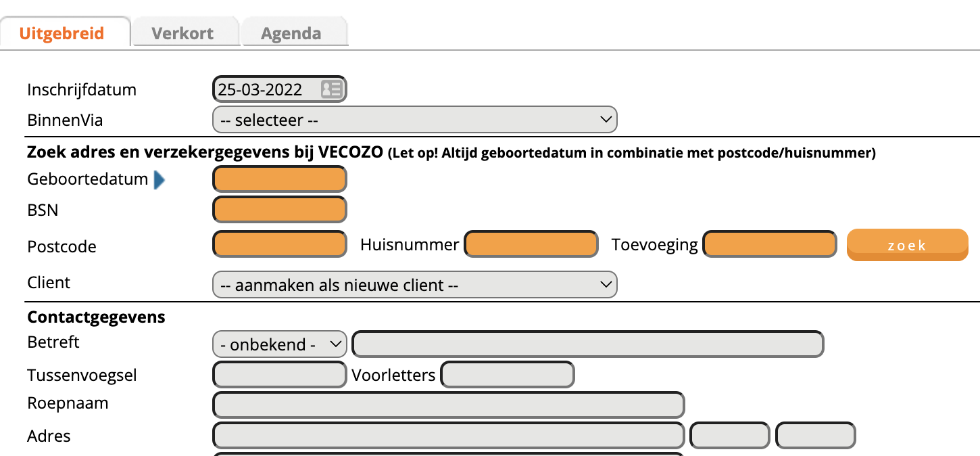Select the Uitgebreid tab

click(x=62, y=33)
